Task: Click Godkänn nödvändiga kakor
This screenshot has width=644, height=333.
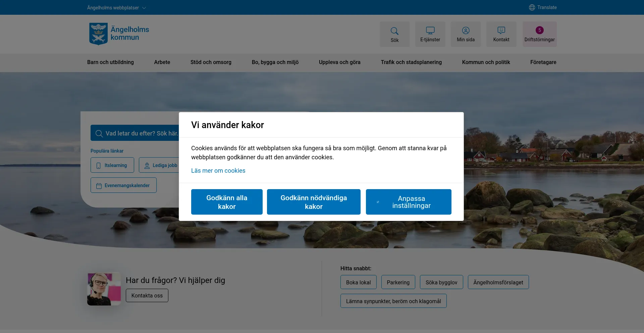Action: pos(313,202)
